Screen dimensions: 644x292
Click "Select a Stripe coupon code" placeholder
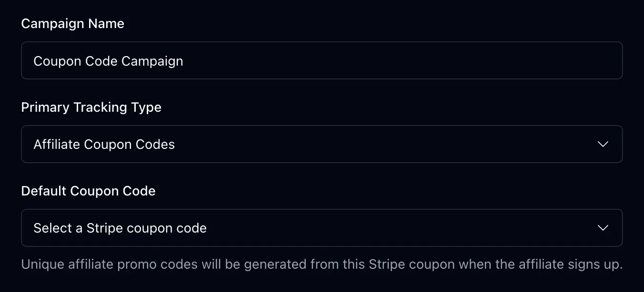click(x=120, y=228)
